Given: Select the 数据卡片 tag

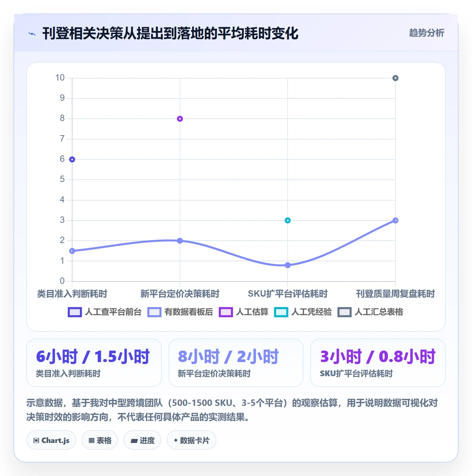Looking at the screenshot, I should [191, 440].
